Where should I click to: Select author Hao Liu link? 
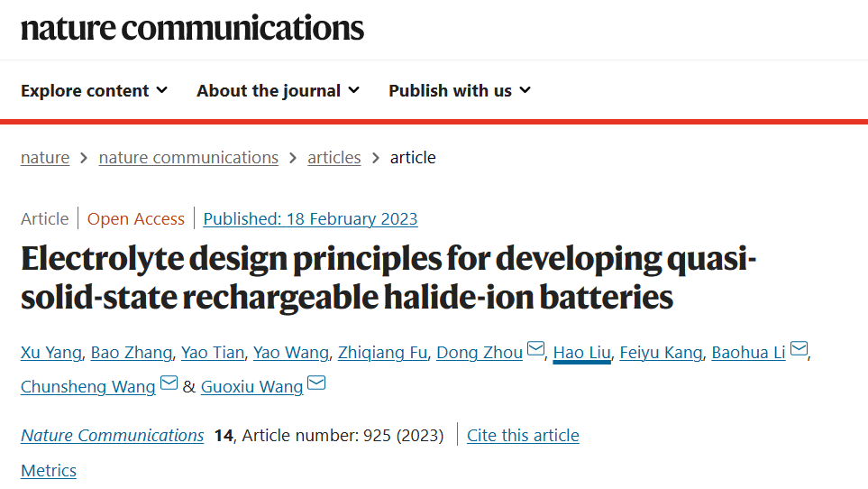(581, 353)
